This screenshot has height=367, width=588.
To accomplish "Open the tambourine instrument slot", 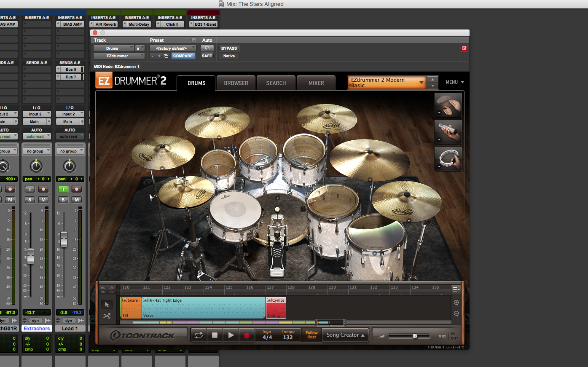I will click(x=448, y=158).
